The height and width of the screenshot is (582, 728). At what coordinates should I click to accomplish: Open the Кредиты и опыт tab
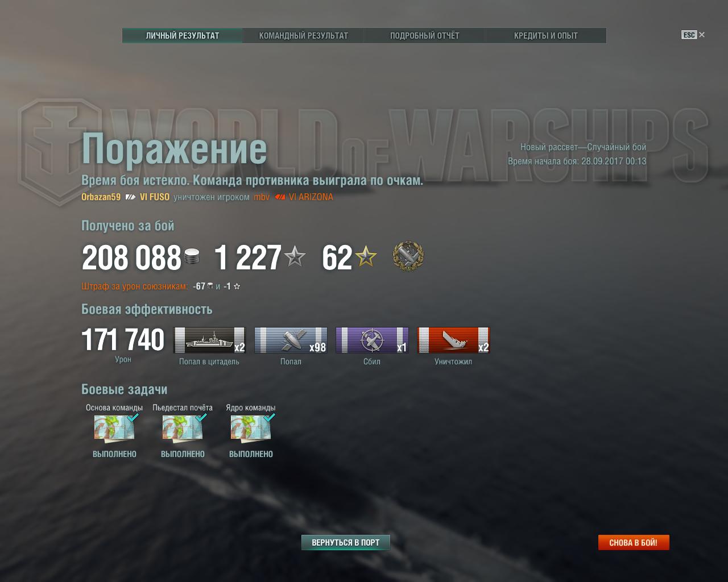point(546,35)
